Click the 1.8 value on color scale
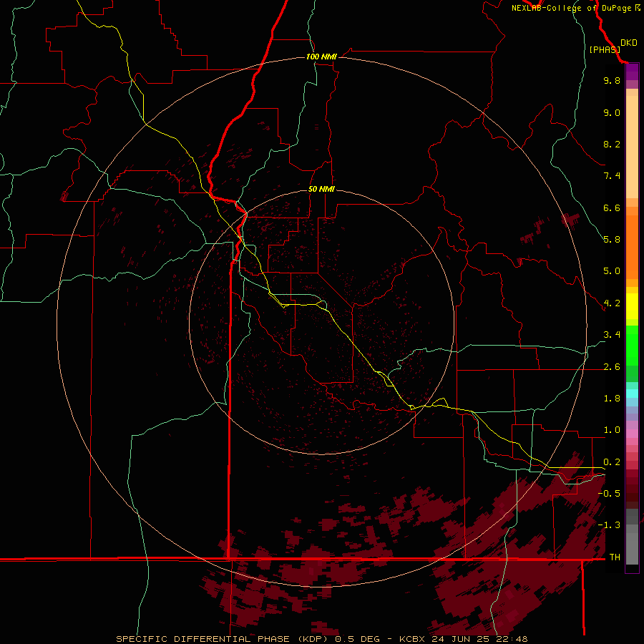 612,399
